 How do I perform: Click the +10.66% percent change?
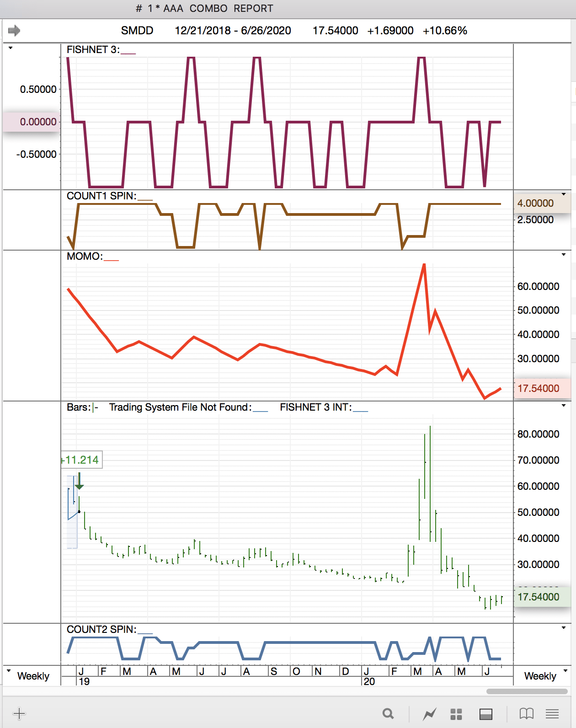point(445,31)
